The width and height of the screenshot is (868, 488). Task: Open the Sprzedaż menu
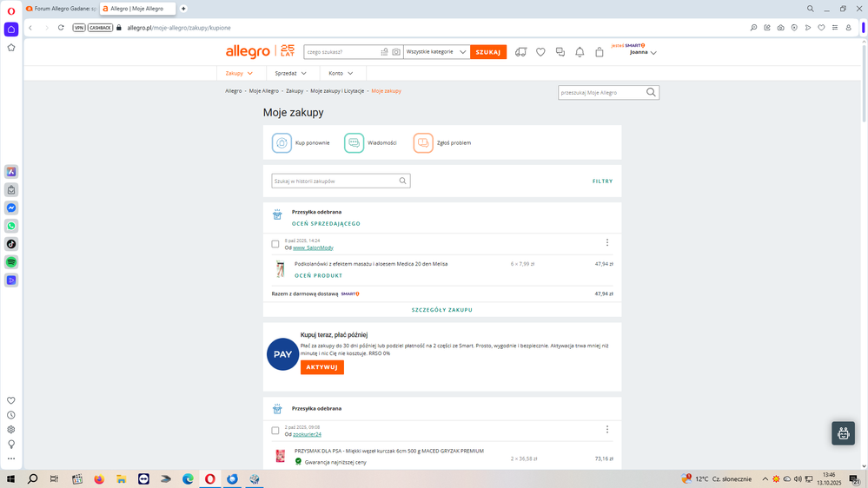(x=290, y=74)
